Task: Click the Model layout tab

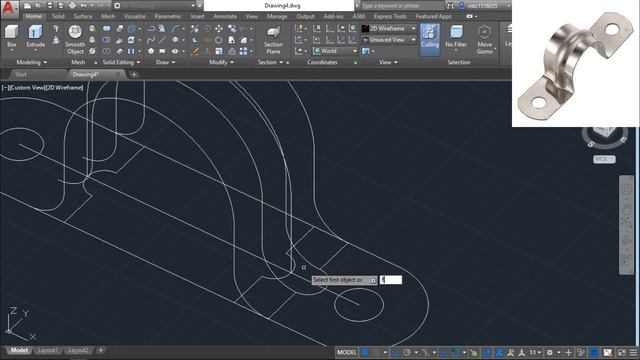Action: click(19, 350)
